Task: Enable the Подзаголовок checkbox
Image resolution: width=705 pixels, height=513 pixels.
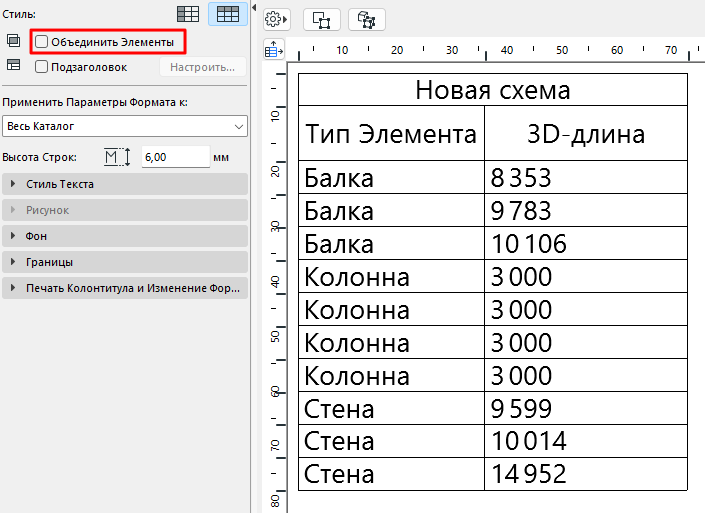Action: point(41,67)
